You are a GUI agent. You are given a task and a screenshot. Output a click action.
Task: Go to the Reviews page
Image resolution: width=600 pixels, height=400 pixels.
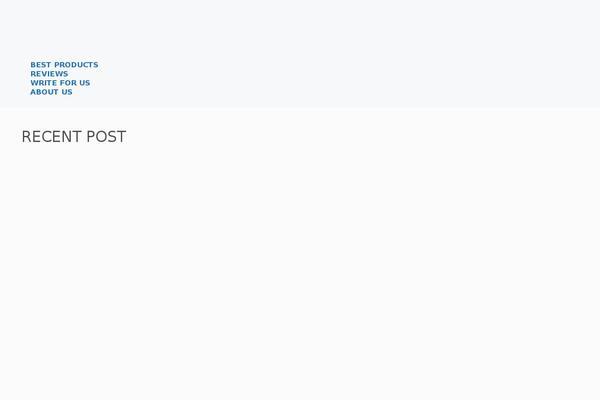click(x=49, y=74)
